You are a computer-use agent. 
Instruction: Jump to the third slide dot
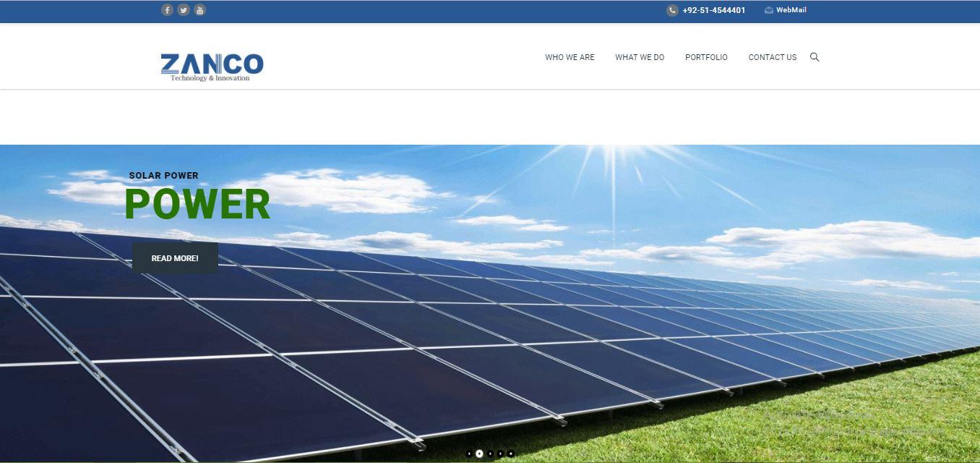click(490, 454)
